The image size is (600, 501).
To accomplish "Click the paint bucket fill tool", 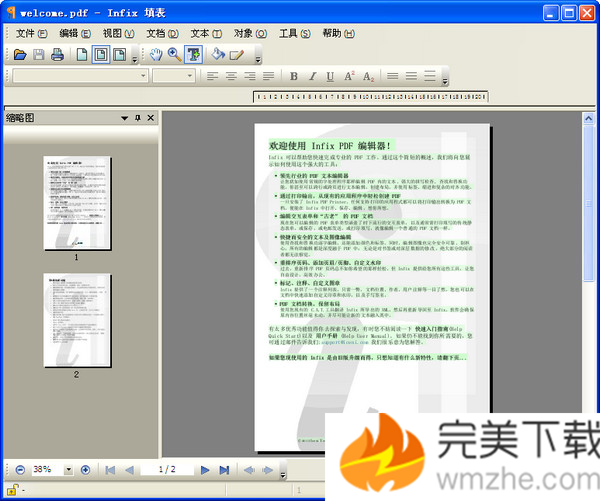I will pos(218,54).
